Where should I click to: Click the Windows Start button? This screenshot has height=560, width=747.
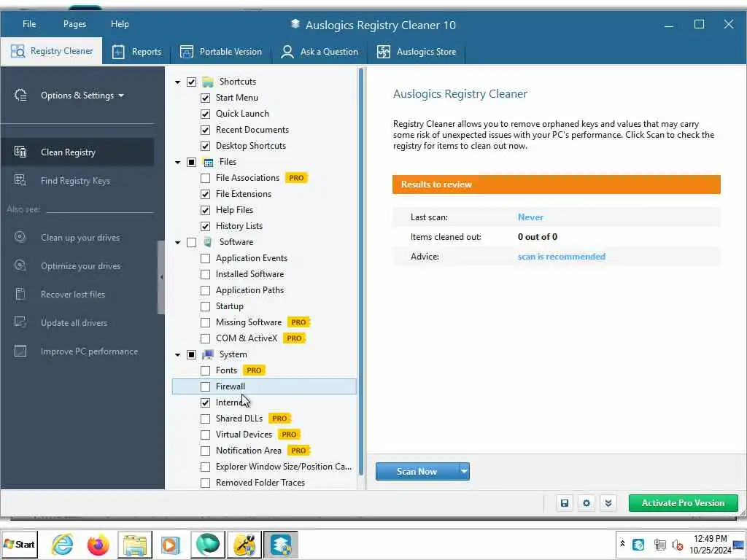[x=19, y=544]
